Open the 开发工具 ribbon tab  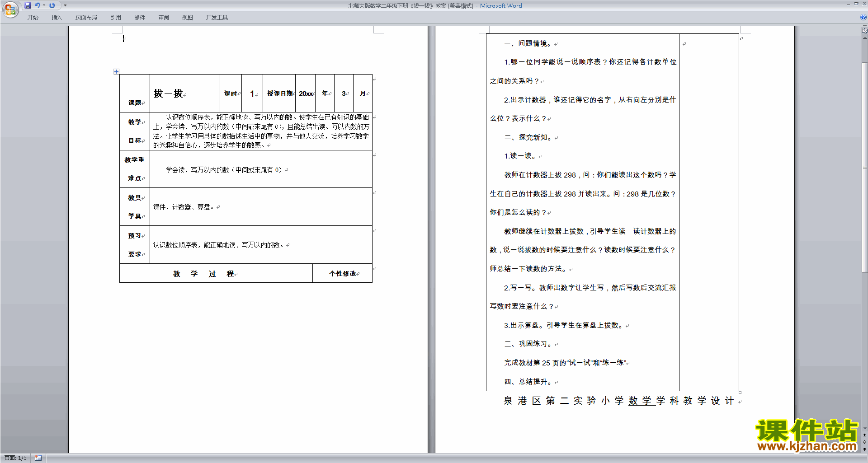217,18
